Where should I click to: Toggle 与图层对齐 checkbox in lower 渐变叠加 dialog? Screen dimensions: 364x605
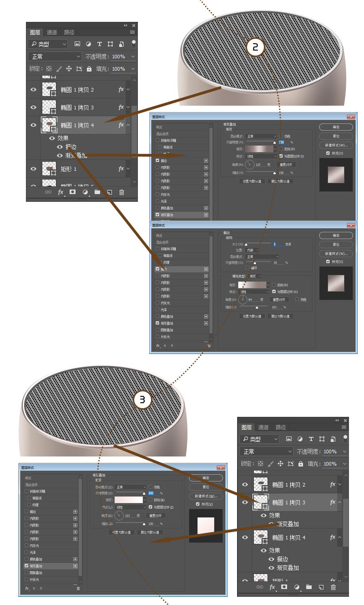pos(150,507)
